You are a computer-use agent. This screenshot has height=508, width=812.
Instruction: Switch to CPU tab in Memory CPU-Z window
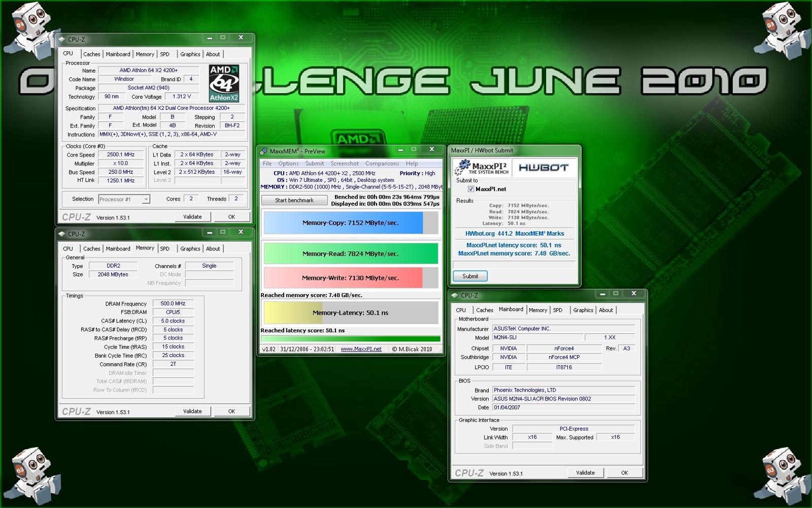(68, 249)
